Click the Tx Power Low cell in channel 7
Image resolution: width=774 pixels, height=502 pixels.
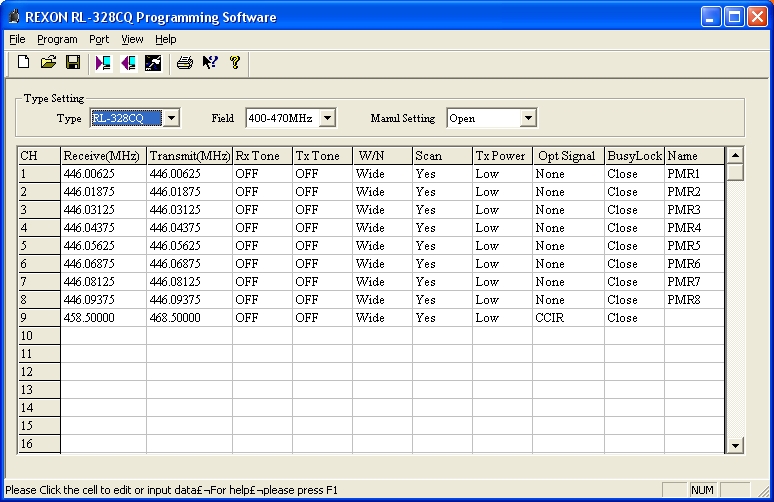click(503, 282)
